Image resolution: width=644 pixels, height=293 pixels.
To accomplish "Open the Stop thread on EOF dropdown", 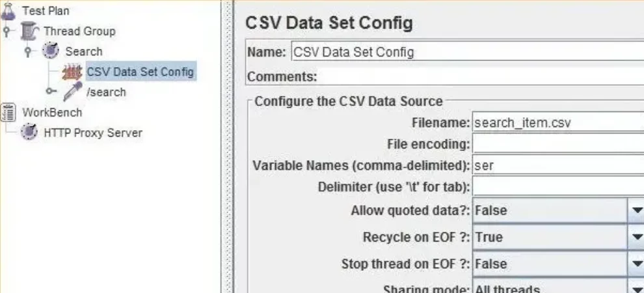I will pos(636,264).
